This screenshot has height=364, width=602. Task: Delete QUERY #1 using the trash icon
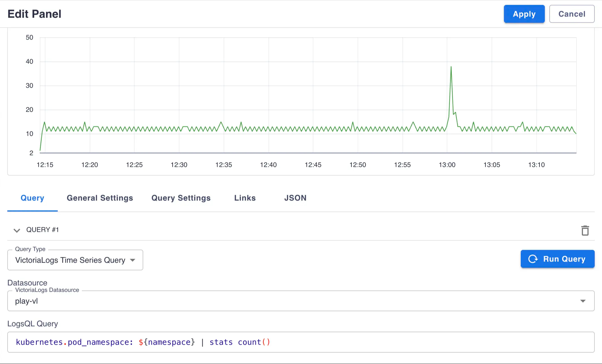585,230
